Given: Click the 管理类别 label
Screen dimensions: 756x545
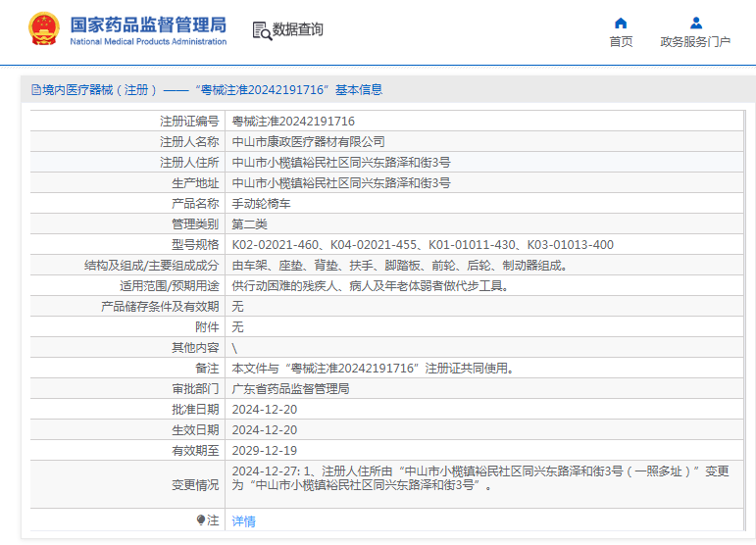Looking at the screenshot, I should point(195,224).
